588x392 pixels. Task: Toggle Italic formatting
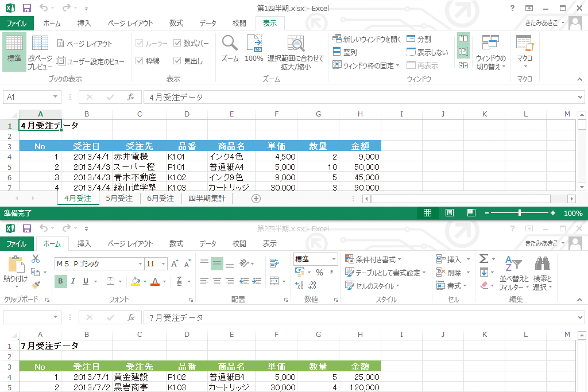point(73,281)
